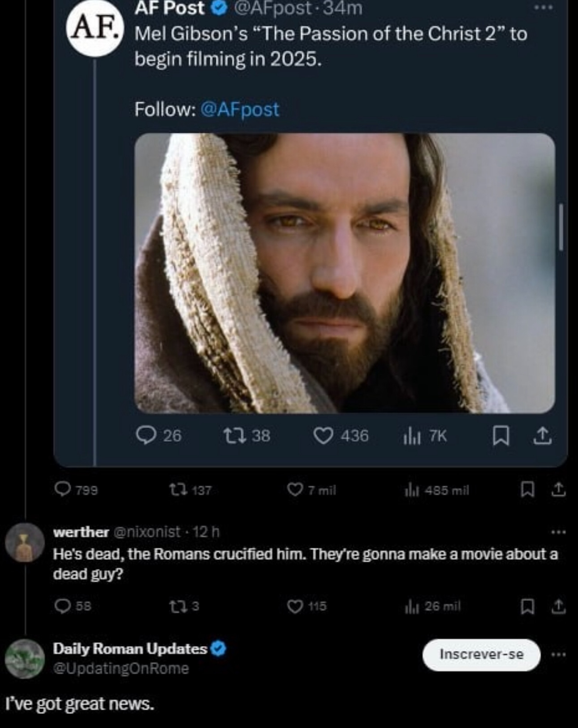The width and height of the screenshot is (578, 728).
Task: Reply to the werther comment
Action: 62,607
